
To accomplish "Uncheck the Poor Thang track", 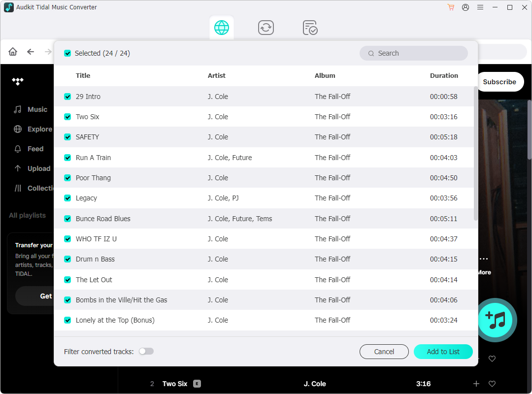I will tap(67, 178).
